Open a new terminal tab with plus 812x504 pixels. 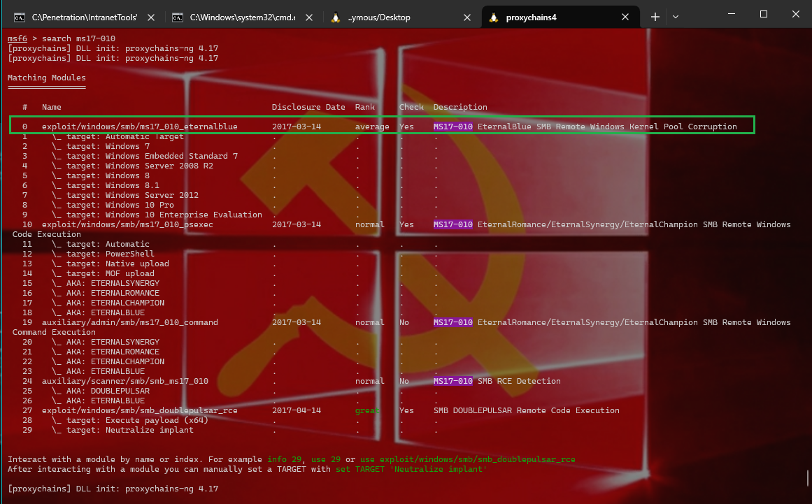[x=655, y=17]
